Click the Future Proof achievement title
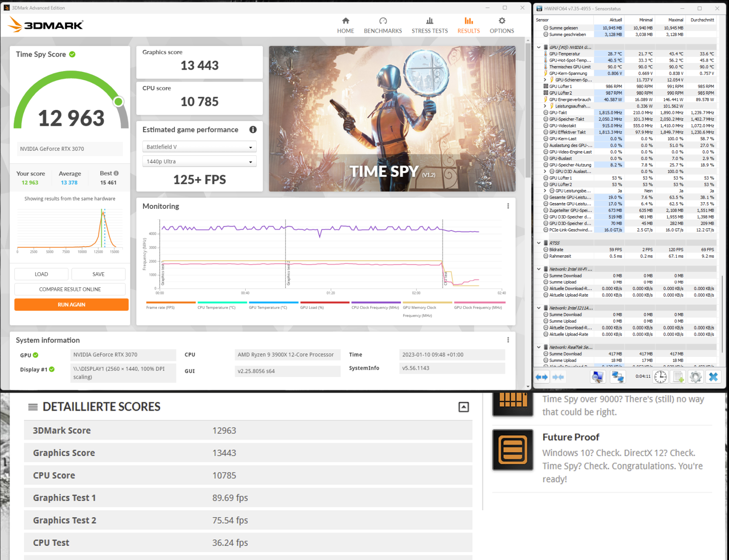Image resolution: width=729 pixels, height=560 pixels. (x=571, y=437)
